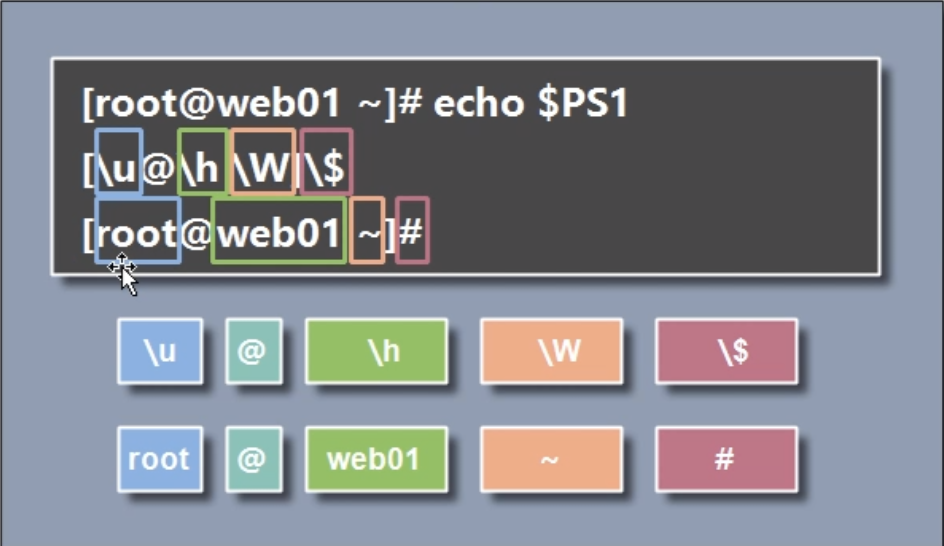Select the green web01 box
944x546 pixels.
(x=376, y=460)
